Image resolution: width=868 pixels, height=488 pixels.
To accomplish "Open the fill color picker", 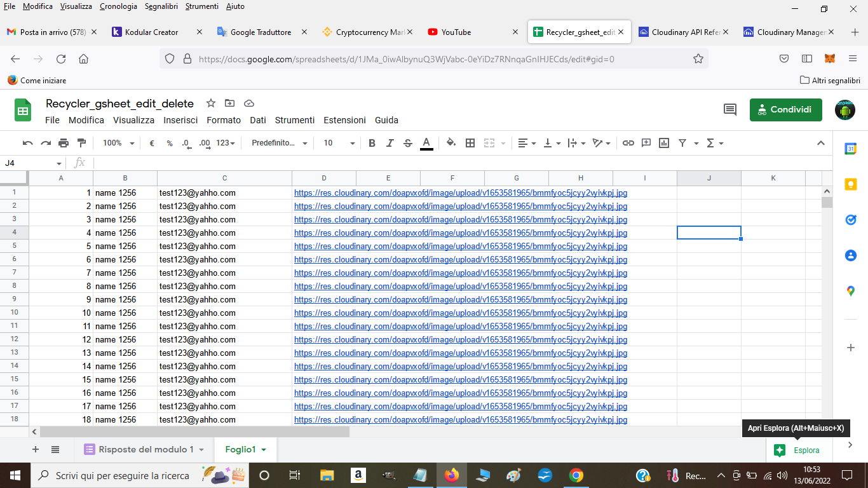I will (x=451, y=143).
